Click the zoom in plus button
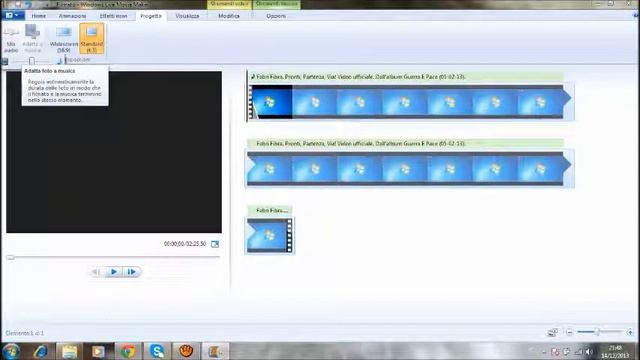The width and height of the screenshot is (640, 360). tap(630, 332)
